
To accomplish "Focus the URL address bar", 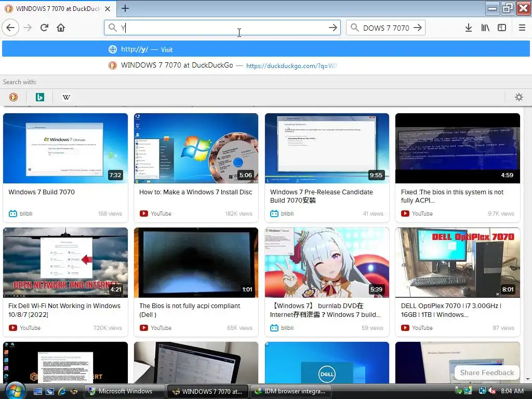I will click(222, 28).
